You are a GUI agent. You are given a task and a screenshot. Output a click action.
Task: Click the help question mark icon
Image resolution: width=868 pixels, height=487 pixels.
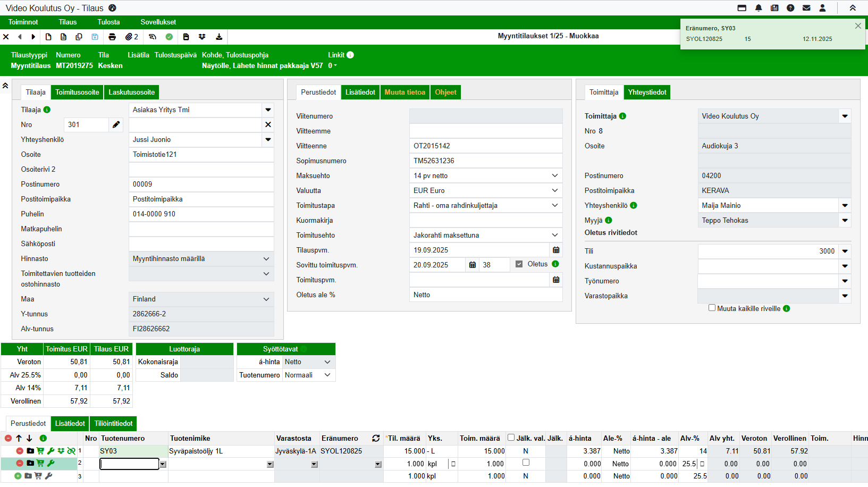790,8
